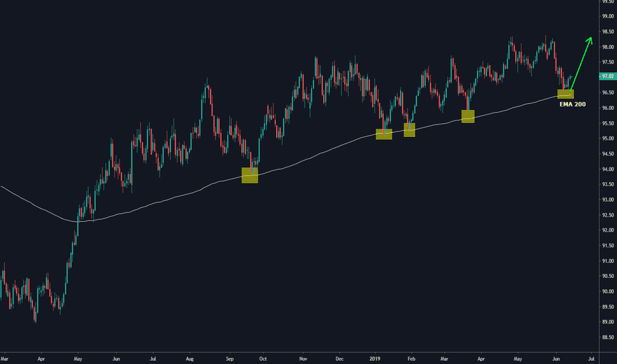Select the Aug month label on time axis
617x364 pixels.
tap(189, 359)
